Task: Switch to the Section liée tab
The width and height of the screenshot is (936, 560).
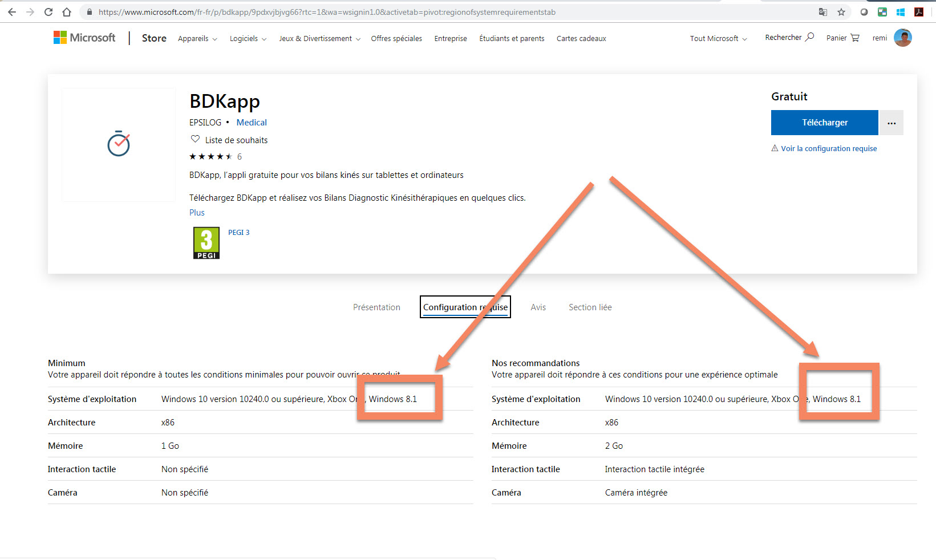Action: 590,307
